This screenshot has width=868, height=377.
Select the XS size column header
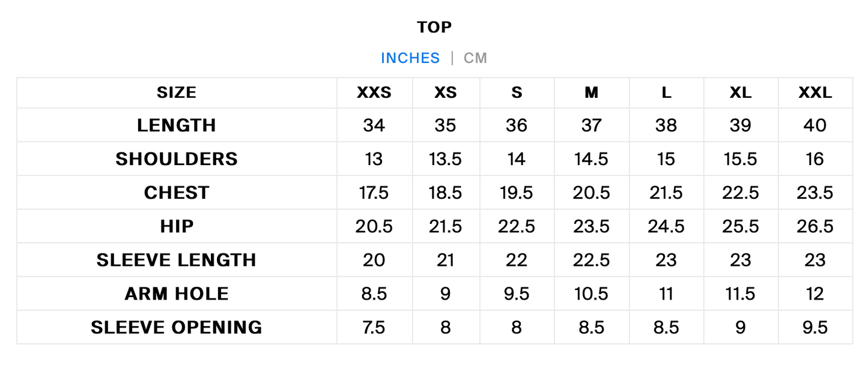446,92
